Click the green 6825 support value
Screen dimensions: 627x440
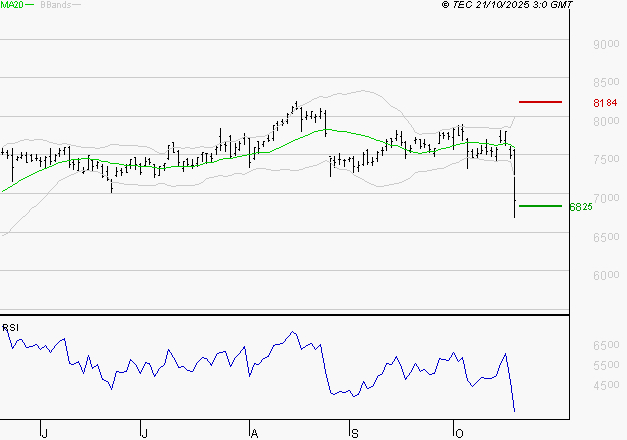[x=581, y=207]
